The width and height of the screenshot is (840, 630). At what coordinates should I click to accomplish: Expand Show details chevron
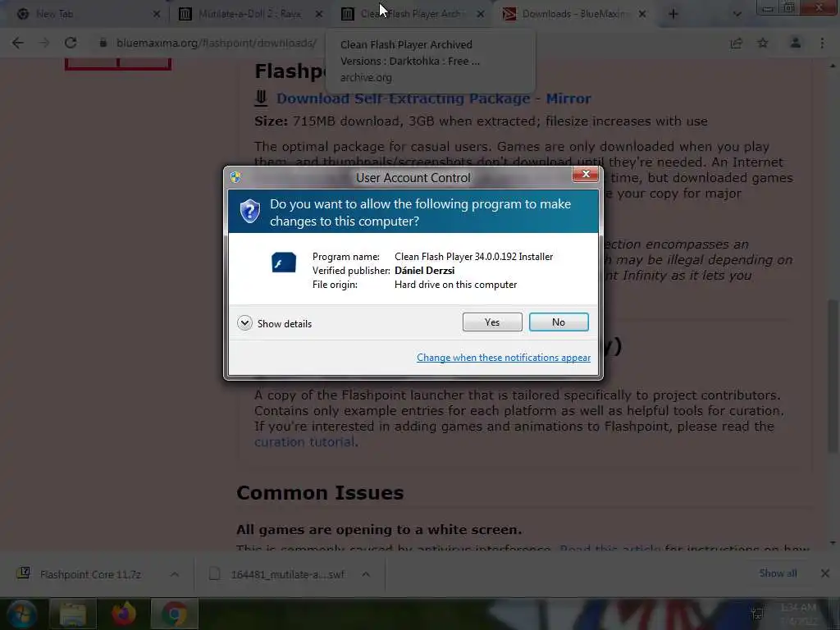tap(244, 323)
